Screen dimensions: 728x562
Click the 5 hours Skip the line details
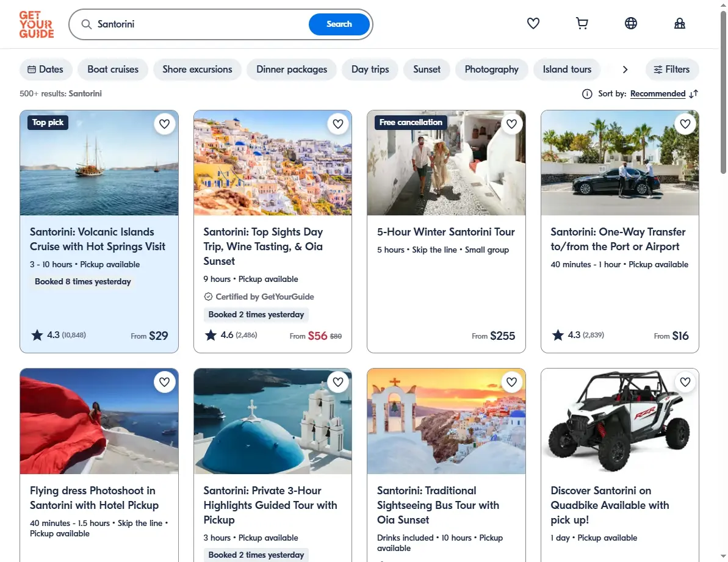coord(443,250)
